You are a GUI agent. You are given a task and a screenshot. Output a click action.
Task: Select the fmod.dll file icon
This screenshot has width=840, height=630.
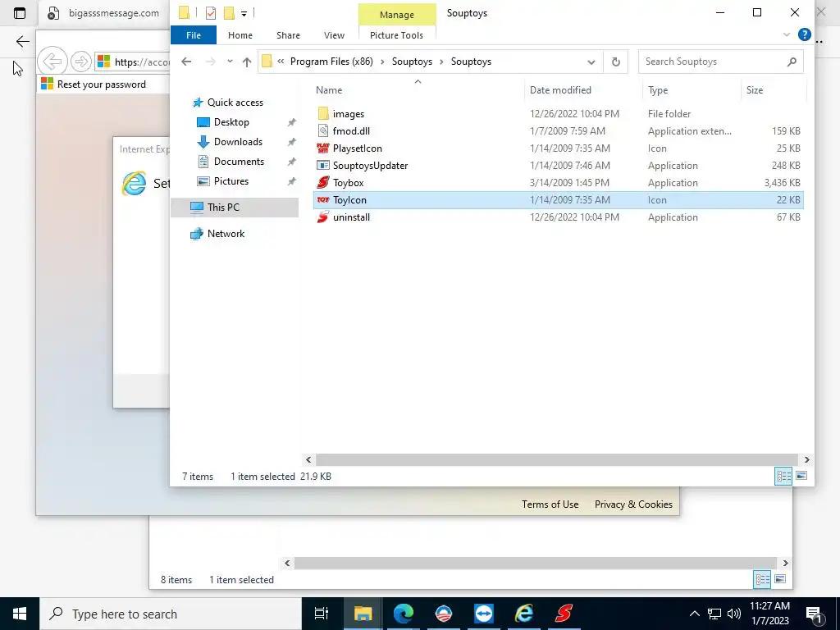[323, 130]
